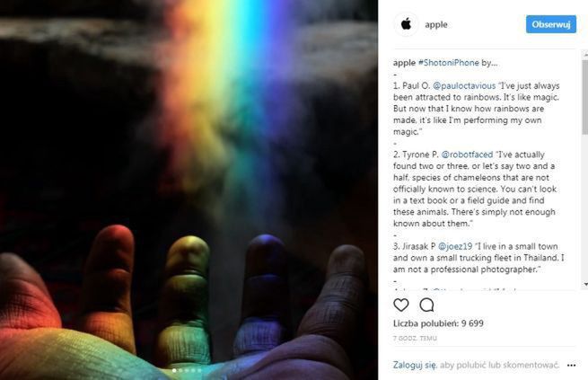Click the rainbow hand photo
Viewport: 588px width, 380px height.
click(x=189, y=190)
